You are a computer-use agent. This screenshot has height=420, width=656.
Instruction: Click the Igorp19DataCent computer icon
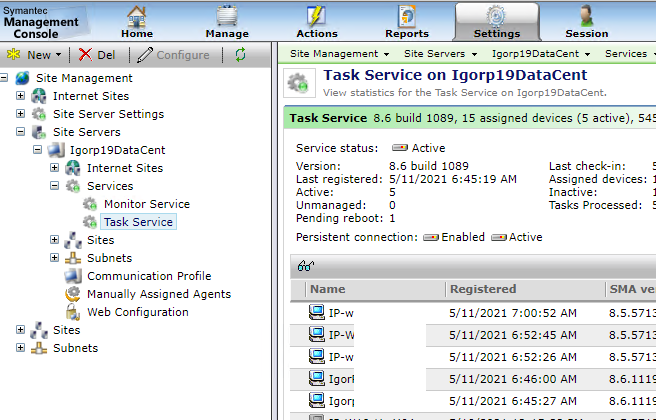point(56,150)
